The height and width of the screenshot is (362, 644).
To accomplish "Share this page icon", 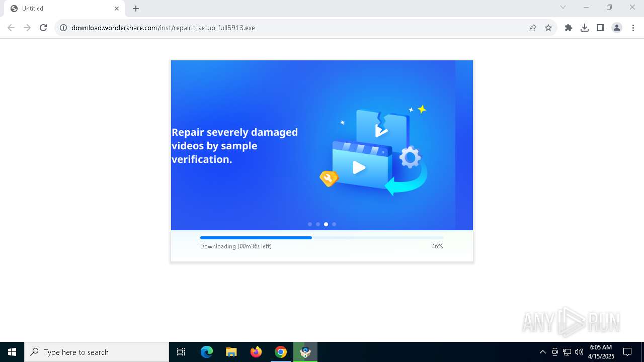I will 532,28.
